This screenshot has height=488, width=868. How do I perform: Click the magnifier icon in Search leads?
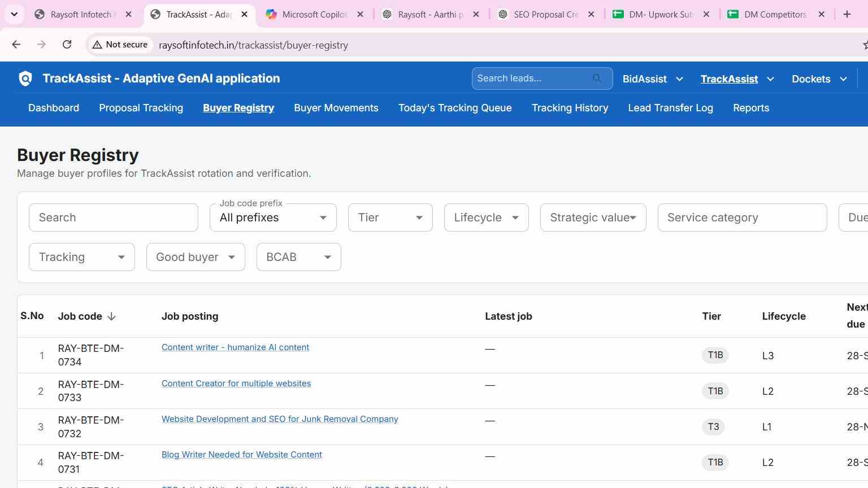tap(597, 79)
